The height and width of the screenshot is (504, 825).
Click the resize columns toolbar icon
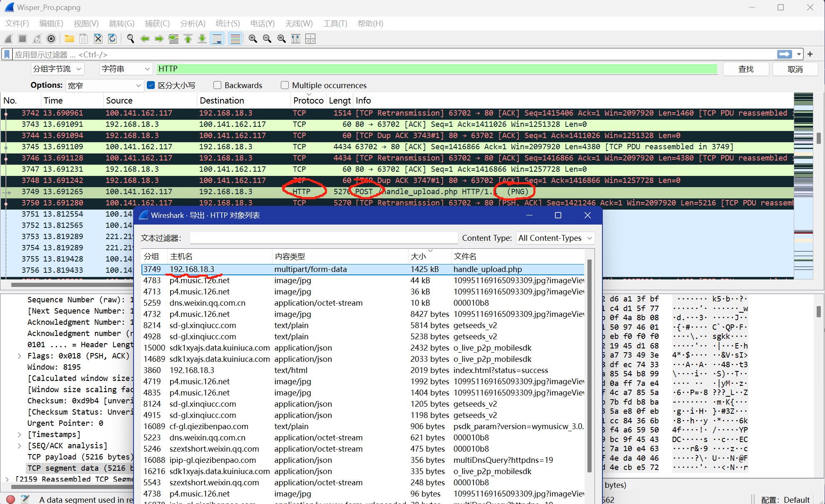point(296,39)
